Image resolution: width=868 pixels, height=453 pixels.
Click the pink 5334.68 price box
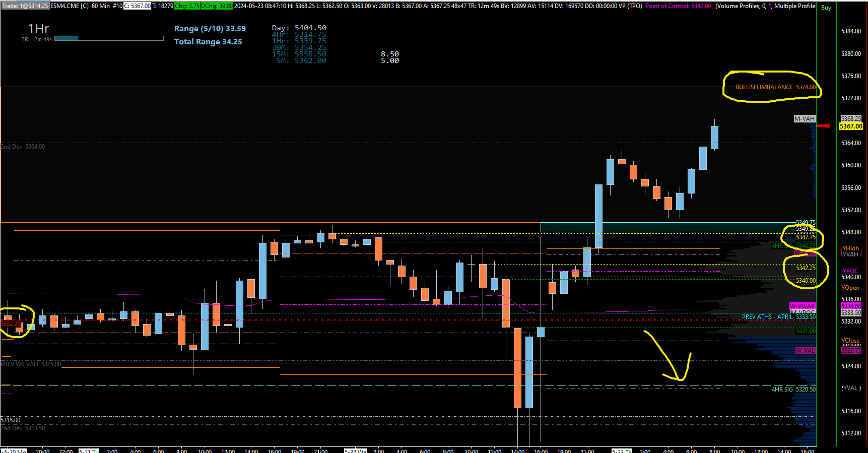(x=851, y=306)
